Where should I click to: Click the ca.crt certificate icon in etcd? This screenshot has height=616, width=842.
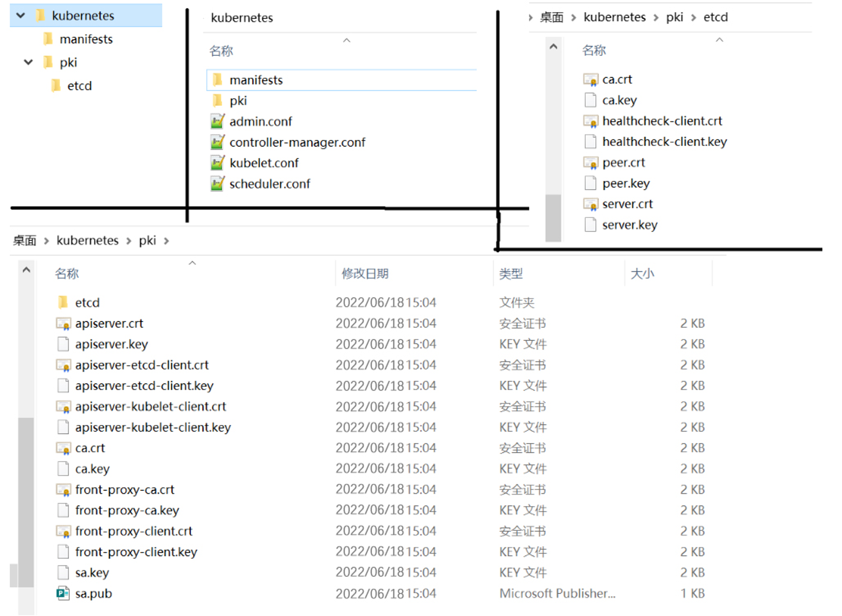pyautogui.click(x=591, y=79)
